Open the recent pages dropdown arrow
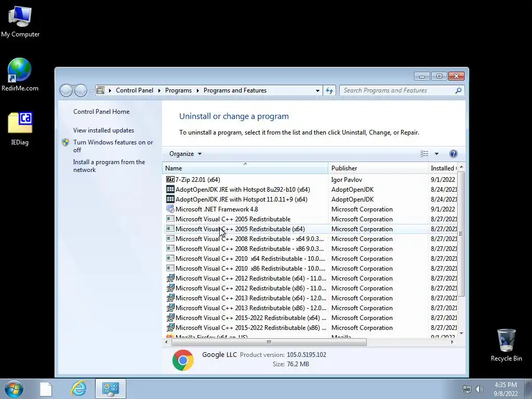 click(91, 90)
